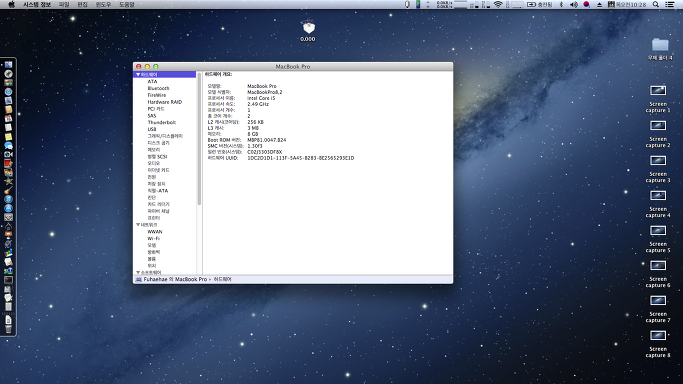
Task: Click Fuhaehae 의 MacBook Pro in path bar
Action: tap(175, 280)
